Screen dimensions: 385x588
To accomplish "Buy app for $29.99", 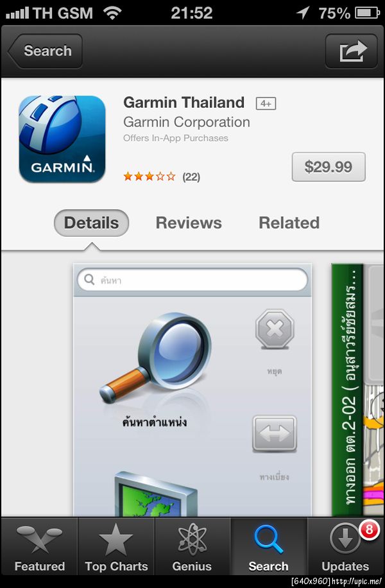I will coord(329,167).
